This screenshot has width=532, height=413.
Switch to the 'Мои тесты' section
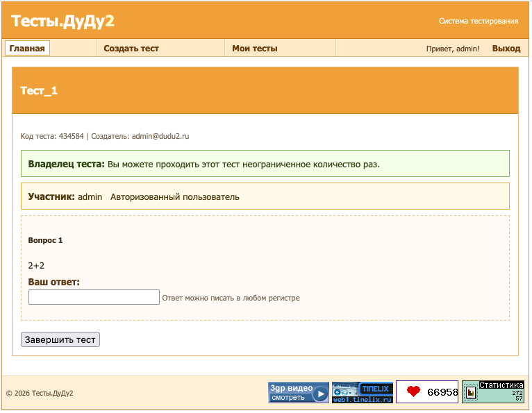(254, 49)
